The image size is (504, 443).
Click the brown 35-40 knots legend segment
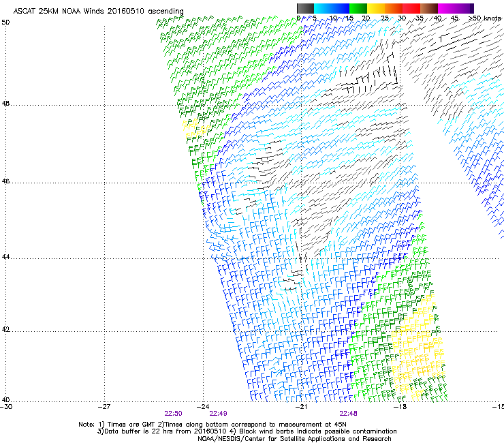[429, 8]
